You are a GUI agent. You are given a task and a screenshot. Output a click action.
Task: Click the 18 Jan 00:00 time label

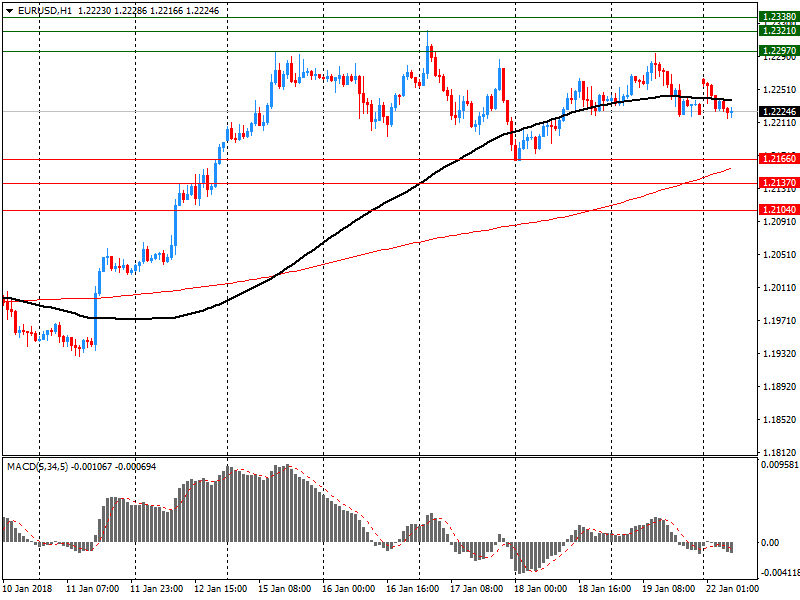(x=540, y=589)
